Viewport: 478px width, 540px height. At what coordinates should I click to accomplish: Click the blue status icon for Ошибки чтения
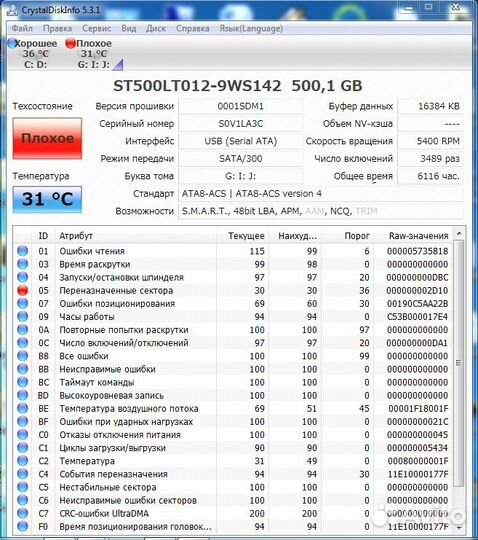click(23, 251)
